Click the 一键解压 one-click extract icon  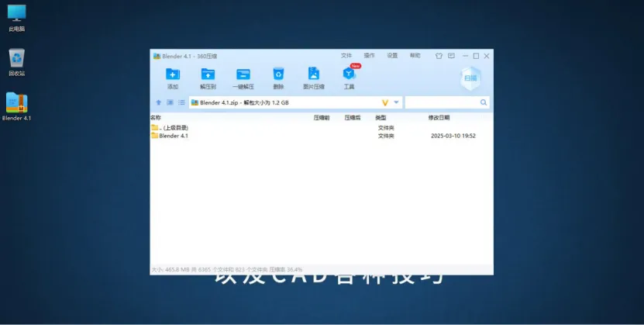[243, 74]
